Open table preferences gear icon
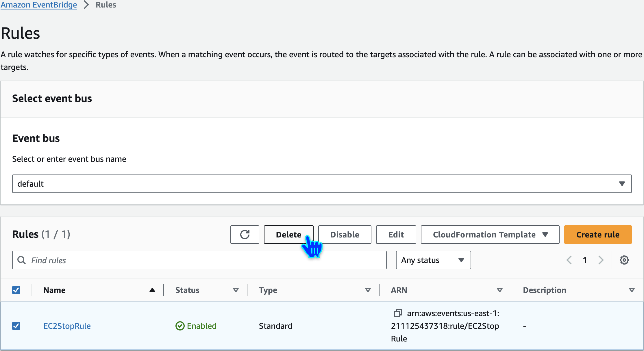The height and width of the screenshot is (351, 644). [624, 260]
